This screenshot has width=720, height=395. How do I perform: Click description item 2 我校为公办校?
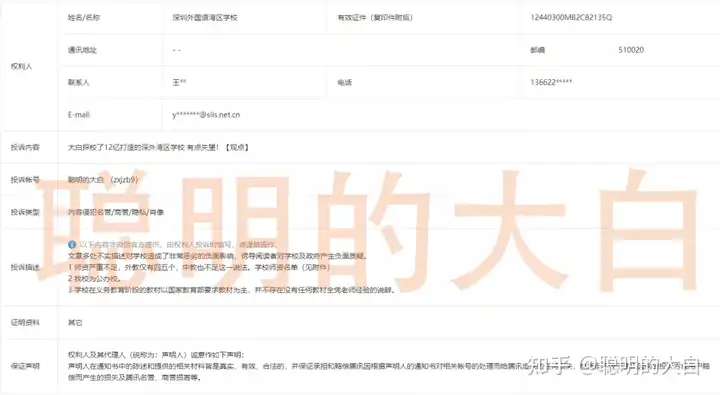[94, 279]
